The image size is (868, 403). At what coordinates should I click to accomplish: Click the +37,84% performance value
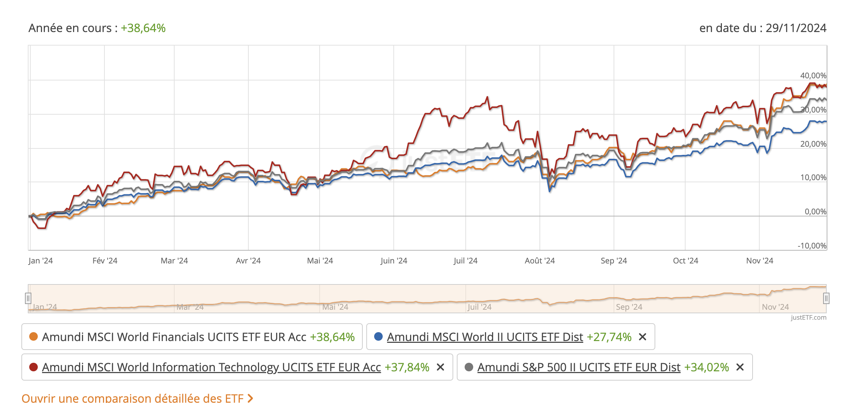(x=407, y=367)
